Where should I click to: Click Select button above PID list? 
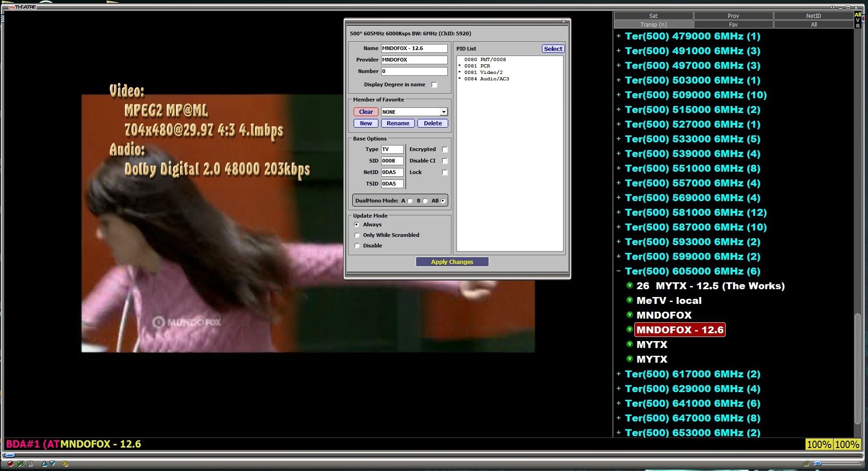(553, 49)
